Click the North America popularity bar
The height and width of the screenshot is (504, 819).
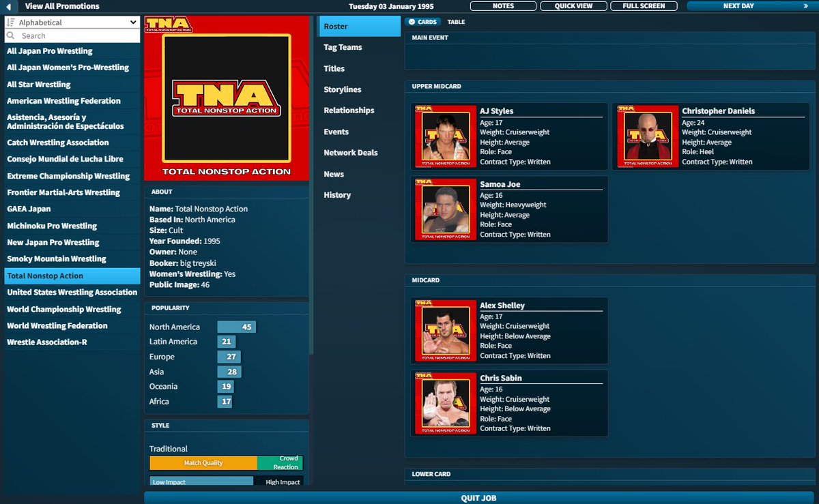236,327
